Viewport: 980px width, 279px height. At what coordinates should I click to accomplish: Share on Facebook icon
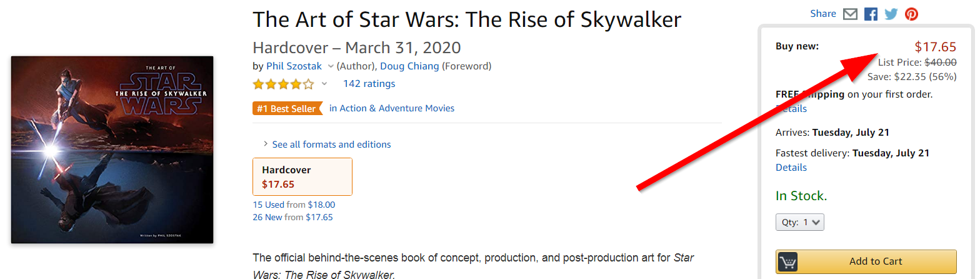click(x=871, y=14)
